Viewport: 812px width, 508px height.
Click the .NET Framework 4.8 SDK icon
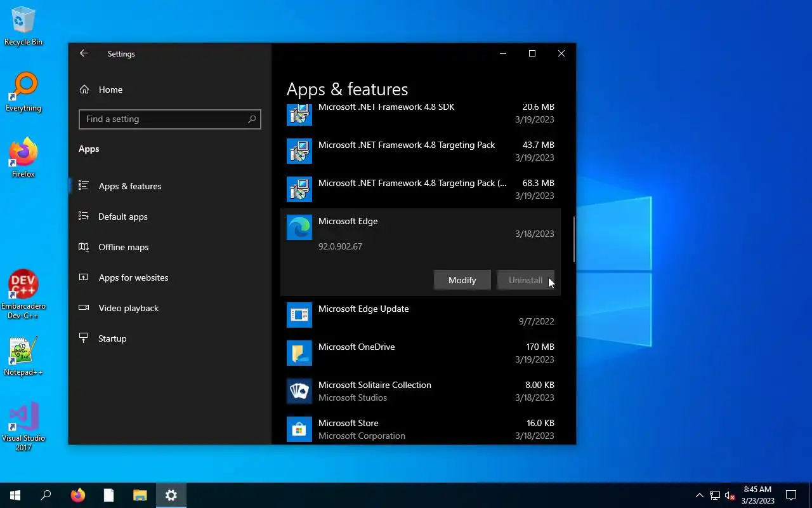click(299, 114)
